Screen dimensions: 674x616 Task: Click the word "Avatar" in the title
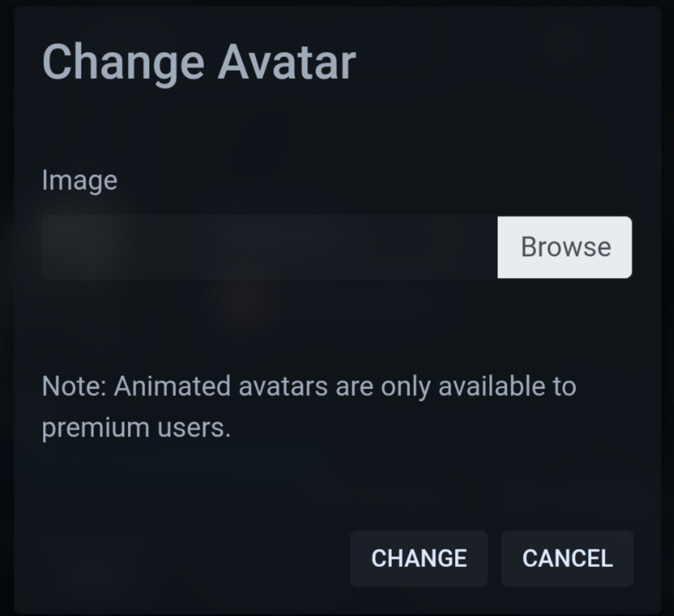287,63
